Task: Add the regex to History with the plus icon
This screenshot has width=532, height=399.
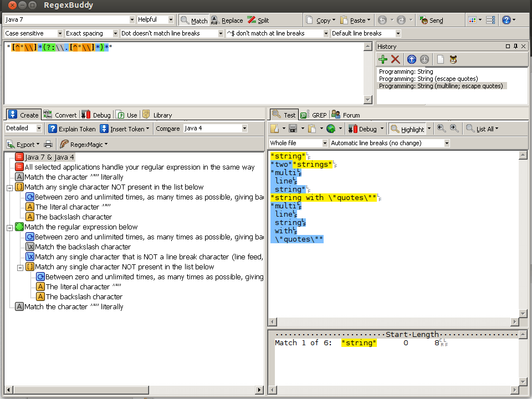Action: pyautogui.click(x=383, y=59)
